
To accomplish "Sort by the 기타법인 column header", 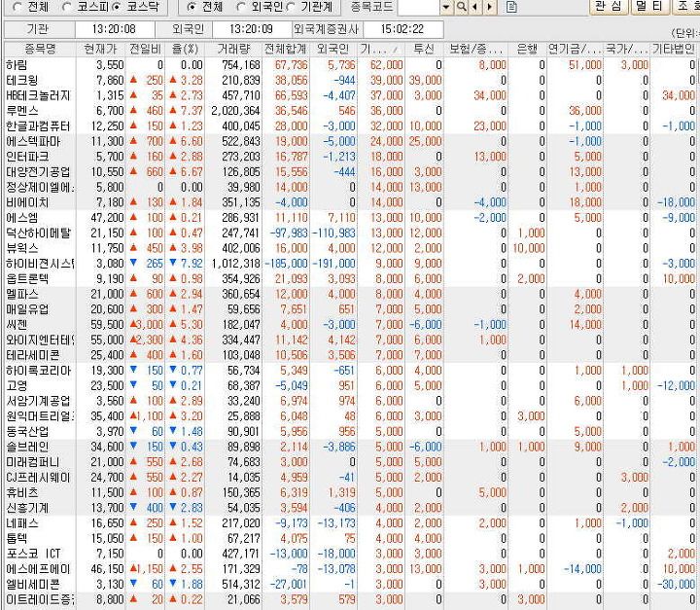I will 674,49.
